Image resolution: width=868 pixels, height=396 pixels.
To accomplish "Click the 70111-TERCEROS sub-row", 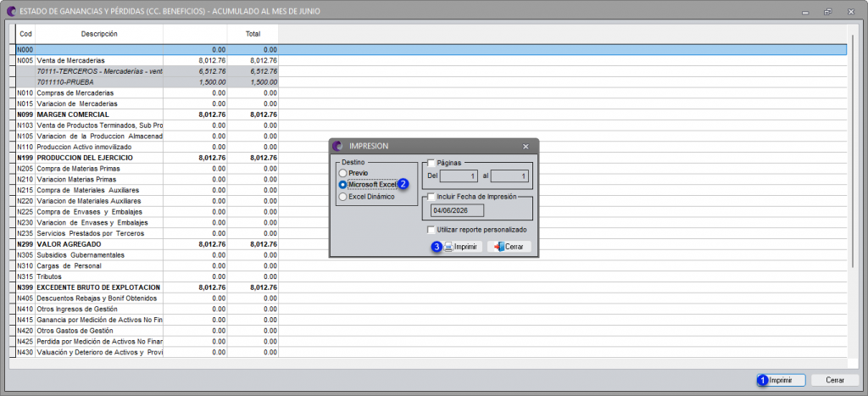I will coord(147,71).
